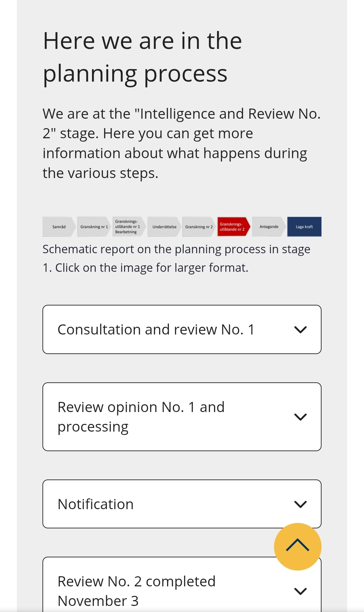
Task: Open the Notification section's chevron arrow
Action: (300, 504)
